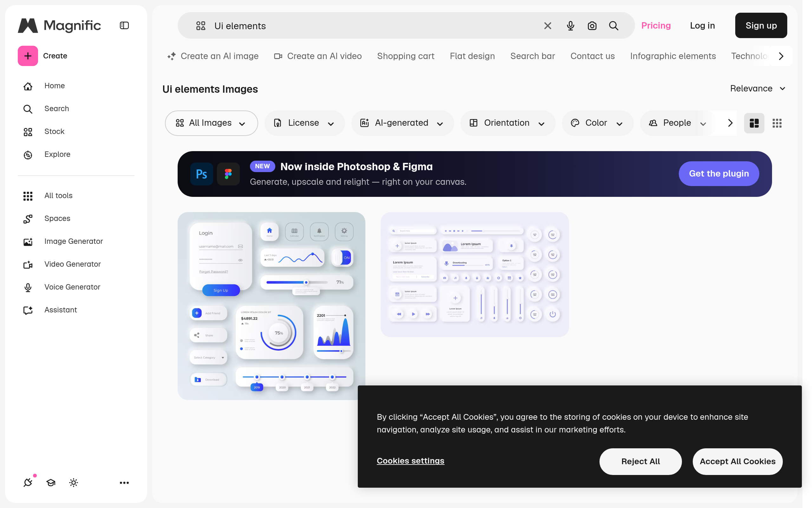
Task: Open All tools in sidebar
Action: coord(47,196)
